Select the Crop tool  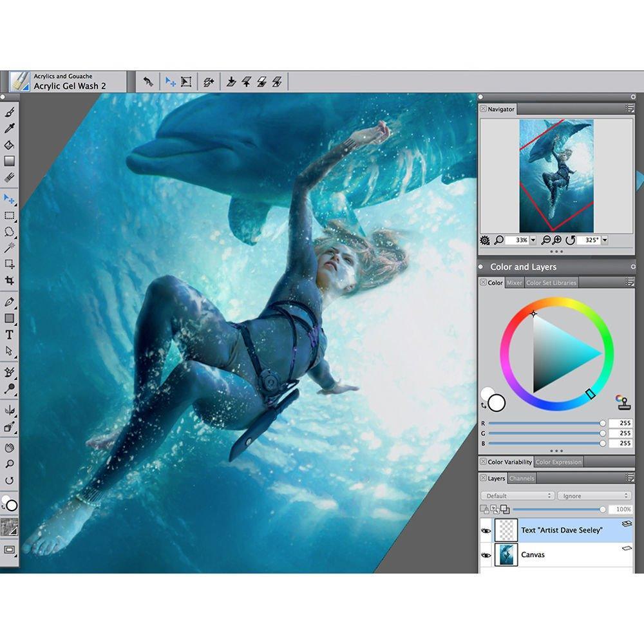pos(9,279)
